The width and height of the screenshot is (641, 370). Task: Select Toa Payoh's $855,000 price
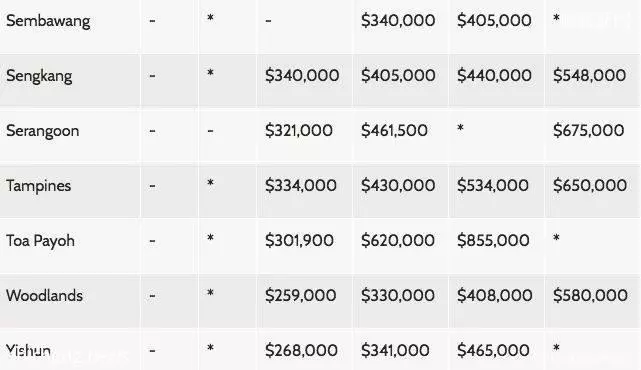[493, 240]
